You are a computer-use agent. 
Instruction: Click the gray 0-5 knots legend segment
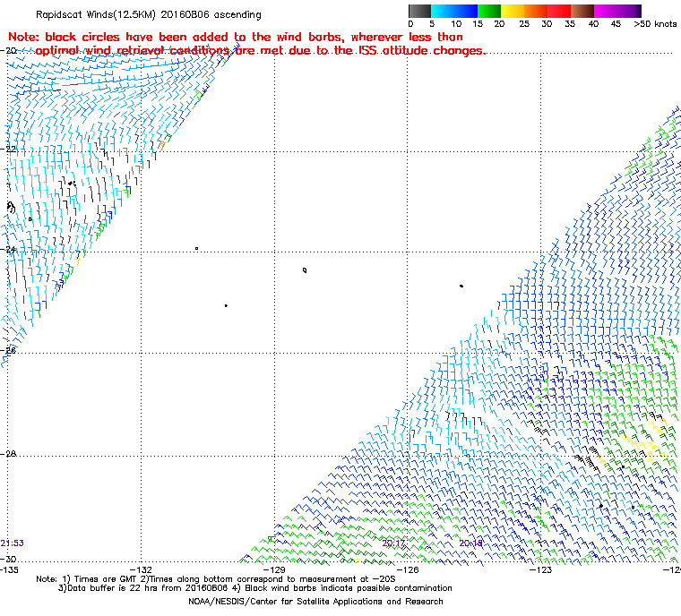420,12
